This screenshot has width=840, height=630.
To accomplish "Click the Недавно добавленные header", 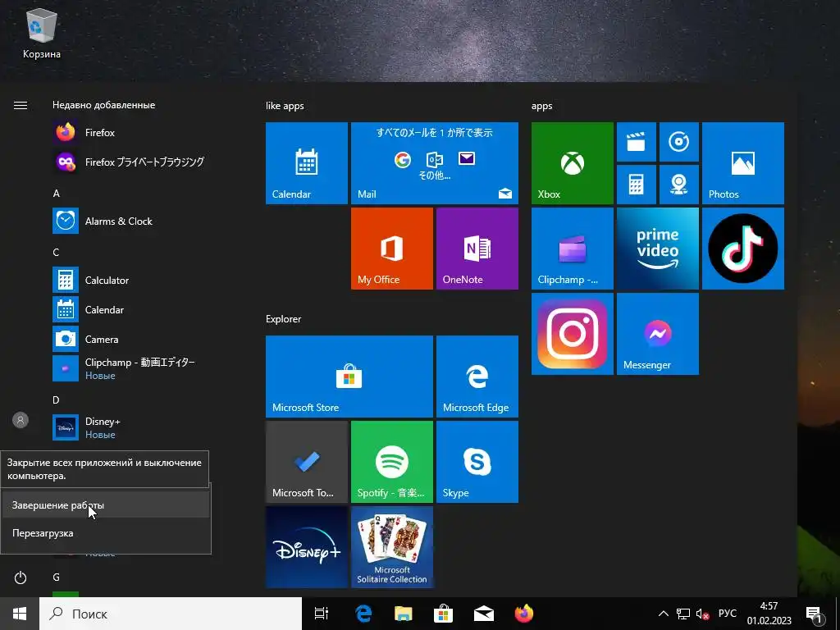I will point(104,104).
